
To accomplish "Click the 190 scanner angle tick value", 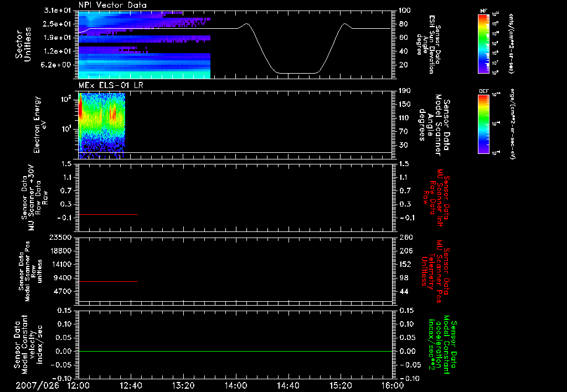I will tap(405, 91).
